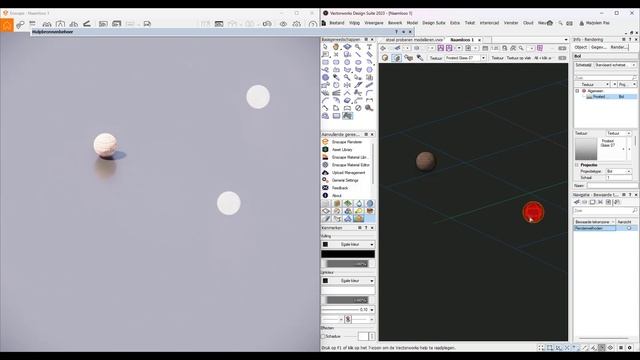Click the Enscape home icon
This screenshot has height=360, width=640.
coord(7,25)
